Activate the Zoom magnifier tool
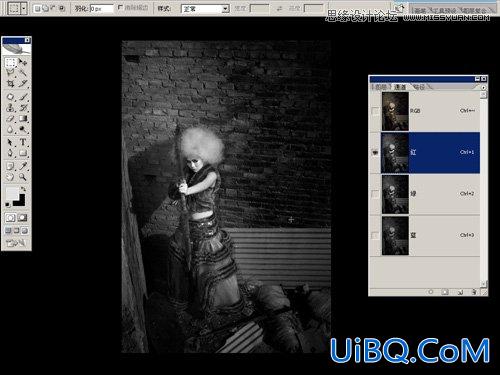Image resolution: width=500 pixels, height=375 pixels. [23, 177]
